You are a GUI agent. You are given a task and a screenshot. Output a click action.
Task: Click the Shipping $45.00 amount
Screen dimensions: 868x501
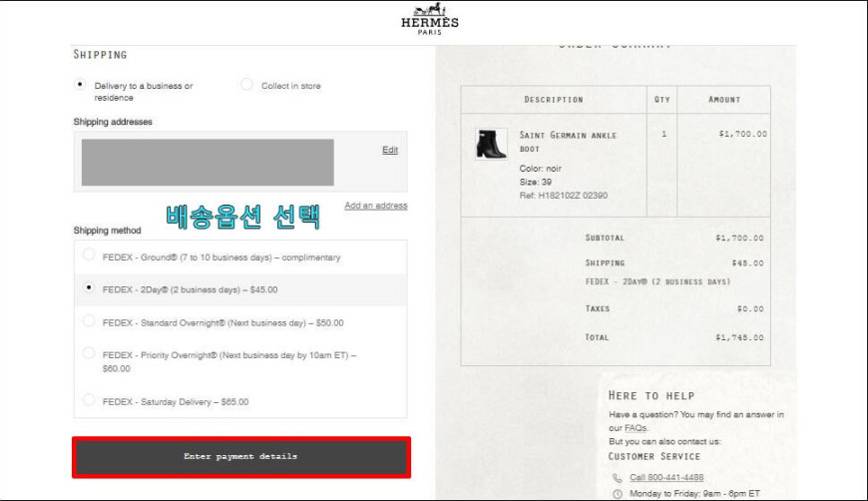pos(748,263)
